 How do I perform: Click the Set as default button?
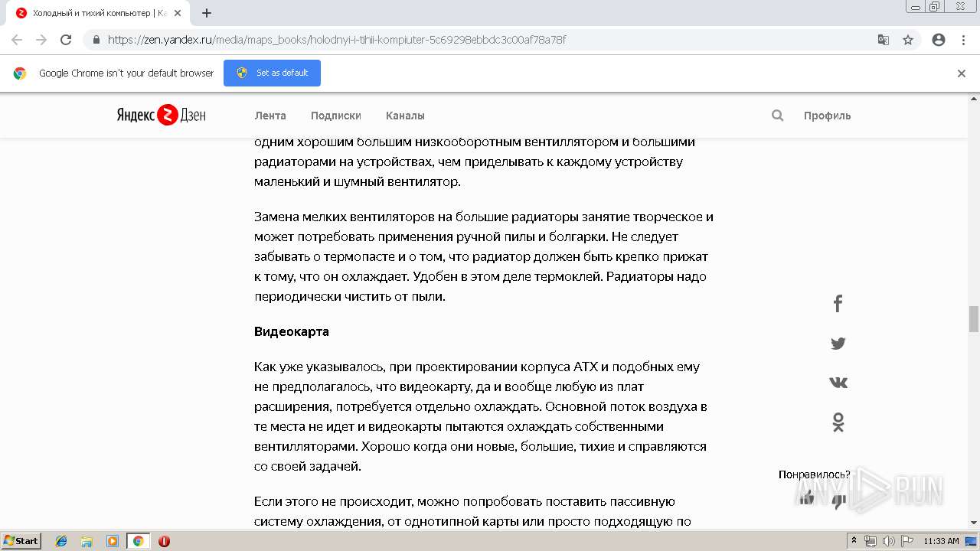pyautogui.click(x=272, y=73)
